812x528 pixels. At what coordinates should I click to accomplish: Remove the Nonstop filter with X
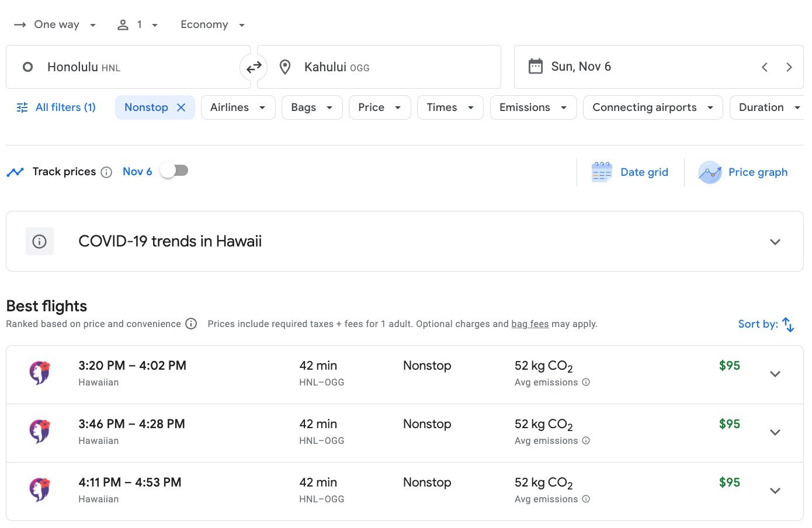181,107
